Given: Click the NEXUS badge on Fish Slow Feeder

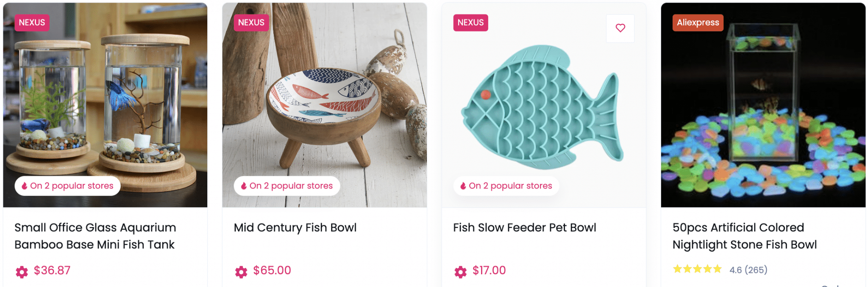Looking at the screenshot, I should point(470,23).
